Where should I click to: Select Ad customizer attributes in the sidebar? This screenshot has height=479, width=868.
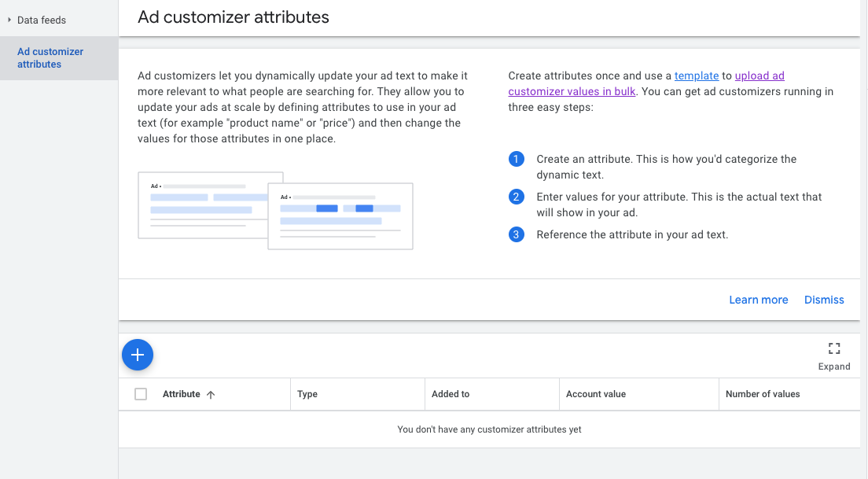click(50, 57)
